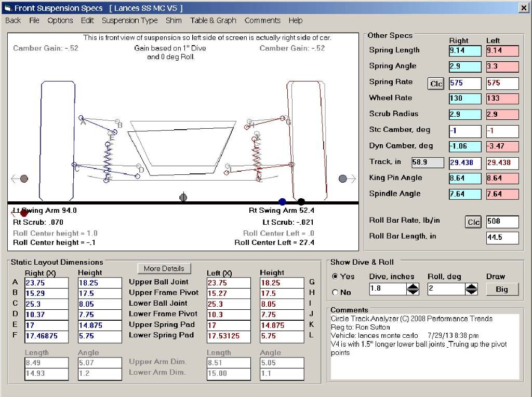Open the Back menu
Image resolution: width=532 pixels, height=397 pixels.
[x=13, y=21]
